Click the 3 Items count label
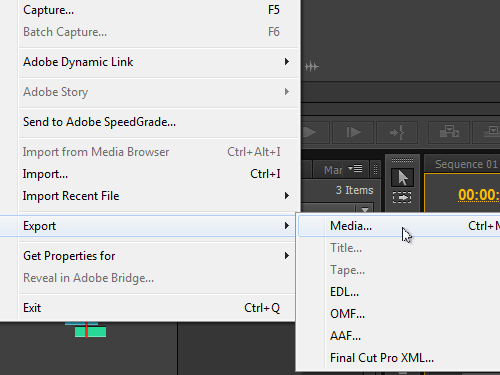Image resolution: width=500 pixels, height=375 pixels. 354,190
